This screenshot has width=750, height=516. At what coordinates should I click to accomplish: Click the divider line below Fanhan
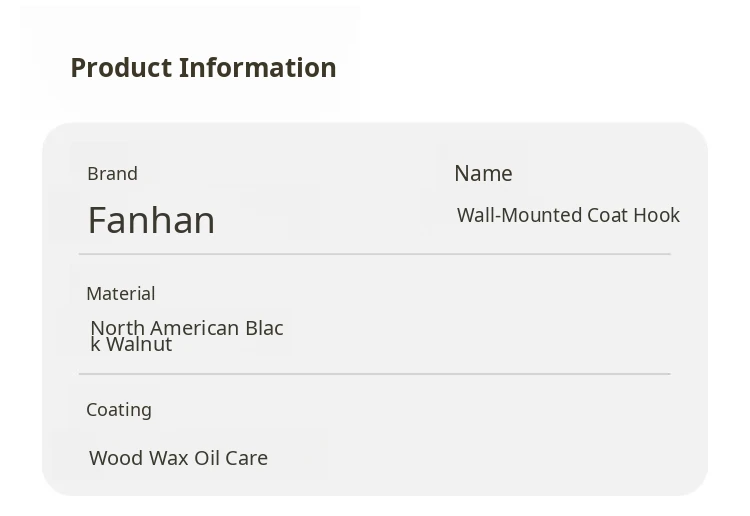coord(374,254)
